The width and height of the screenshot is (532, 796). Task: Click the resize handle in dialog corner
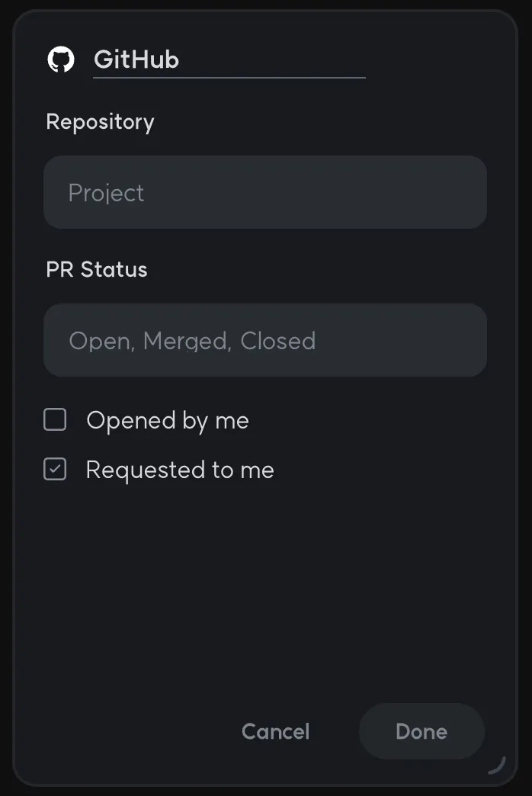click(x=496, y=764)
